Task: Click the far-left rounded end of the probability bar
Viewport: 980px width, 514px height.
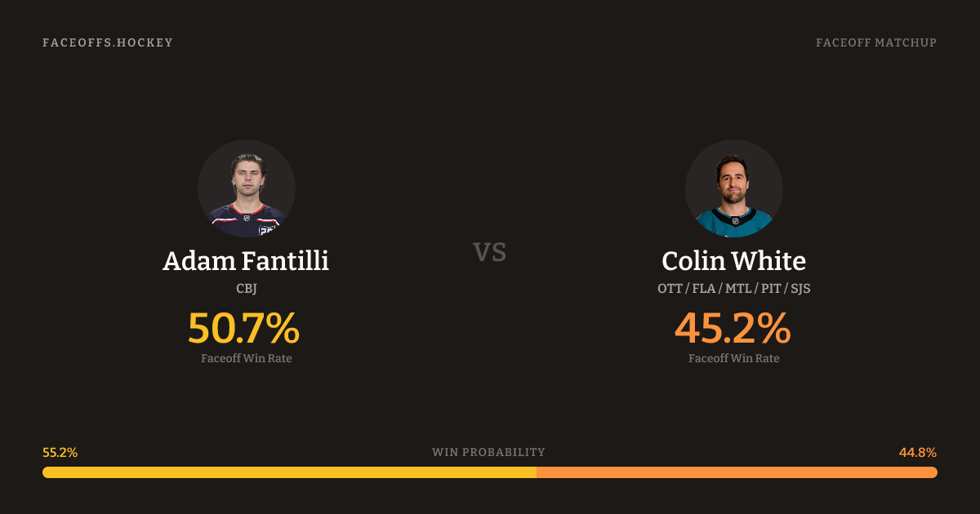Action: 46,472
